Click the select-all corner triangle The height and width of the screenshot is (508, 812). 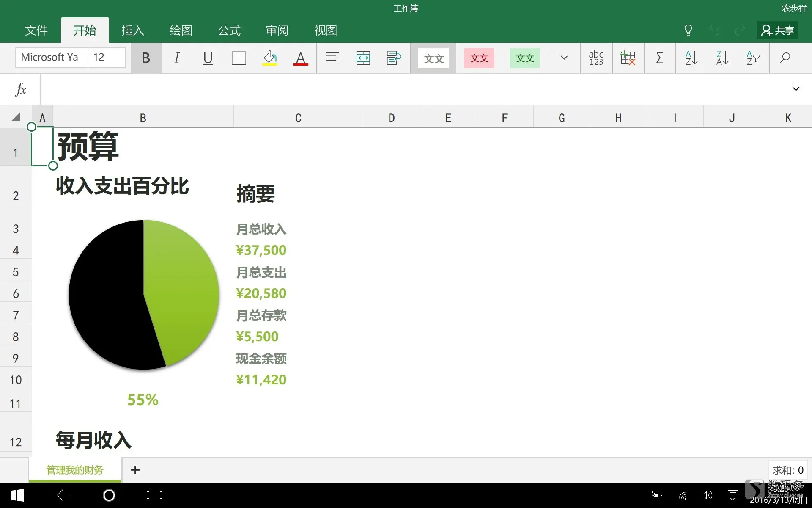[x=16, y=117]
